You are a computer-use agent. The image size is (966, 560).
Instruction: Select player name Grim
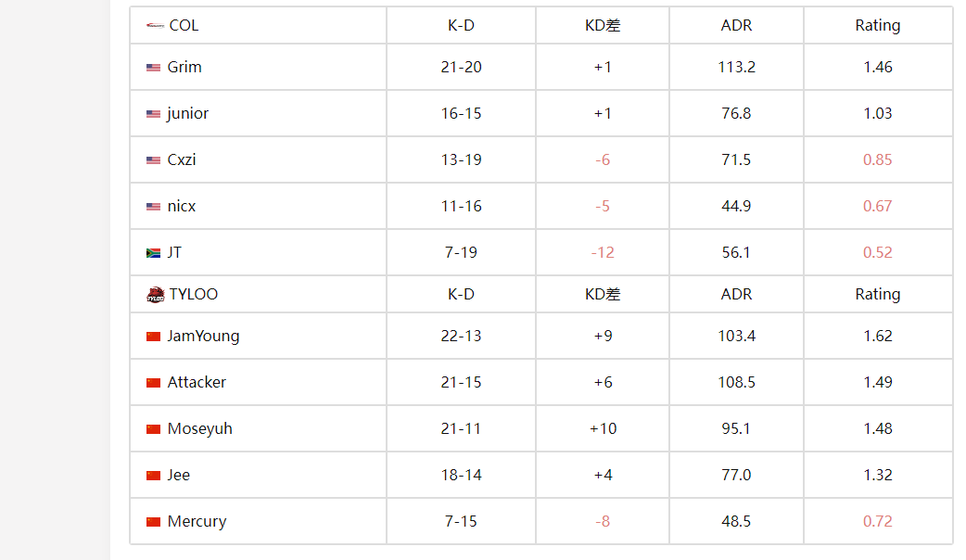[x=184, y=67]
